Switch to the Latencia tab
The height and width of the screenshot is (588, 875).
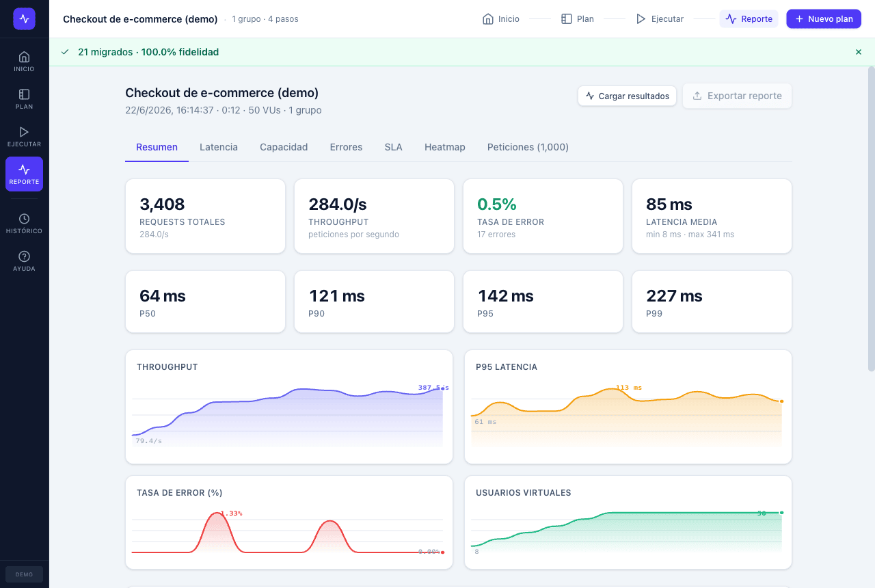pos(219,147)
